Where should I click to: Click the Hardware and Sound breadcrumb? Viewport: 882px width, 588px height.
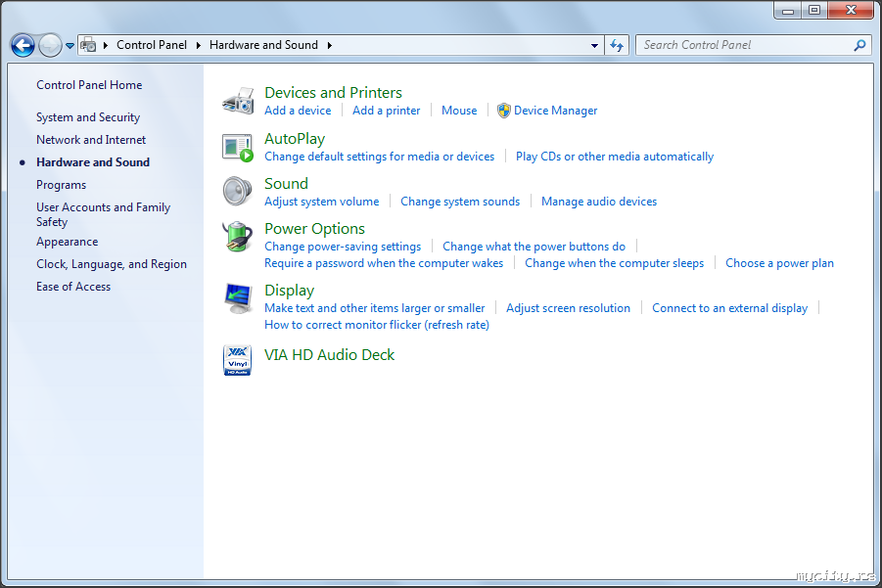[263, 45]
